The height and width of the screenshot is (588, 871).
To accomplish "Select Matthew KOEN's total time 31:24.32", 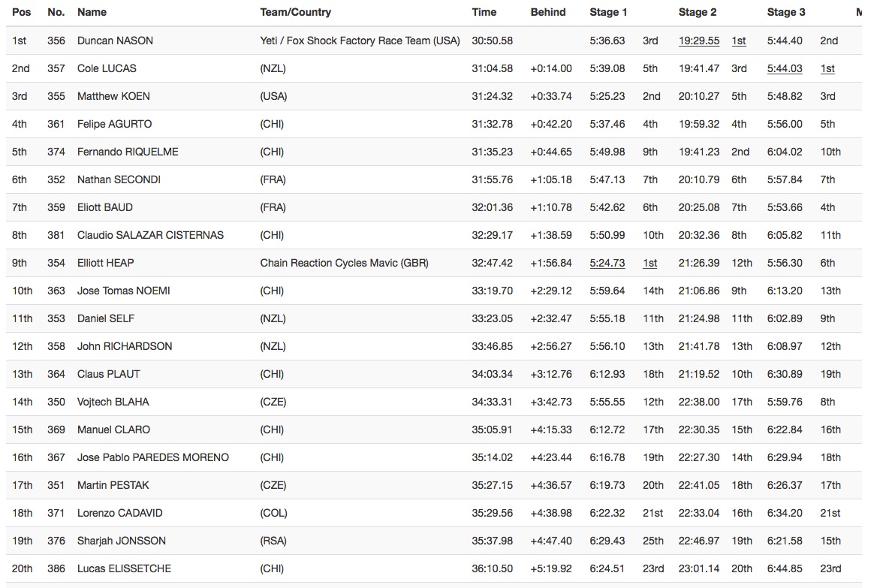I will [492, 96].
